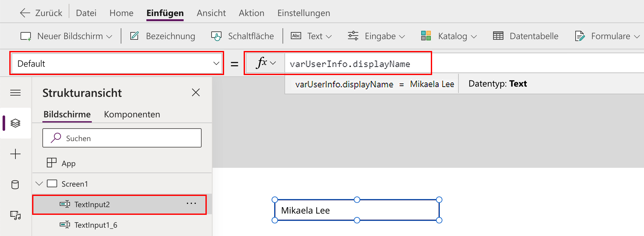Click the Suchen search field
Screen dimensions: 644x236
pyautogui.click(x=122, y=138)
